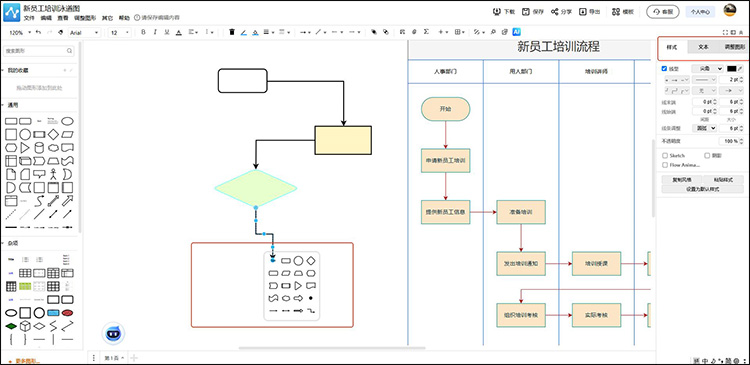This screenshot has height=365, width=750.
Task: Select the actor stick-figure shape
Action: 53,174
